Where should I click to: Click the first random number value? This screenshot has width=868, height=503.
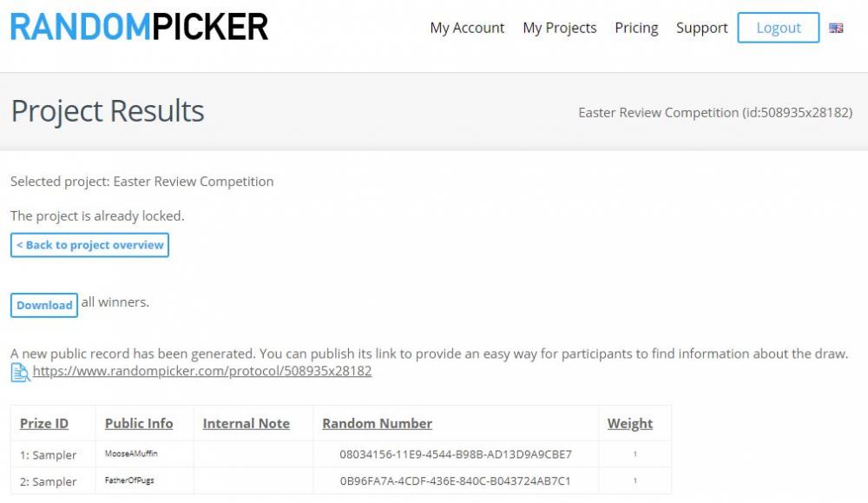456,454
